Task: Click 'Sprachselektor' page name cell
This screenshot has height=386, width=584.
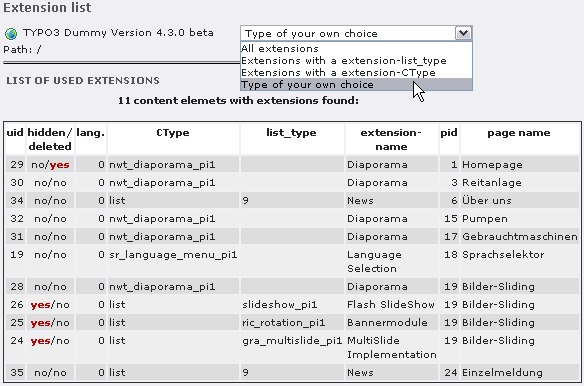Action: click(x=520, y=262)
